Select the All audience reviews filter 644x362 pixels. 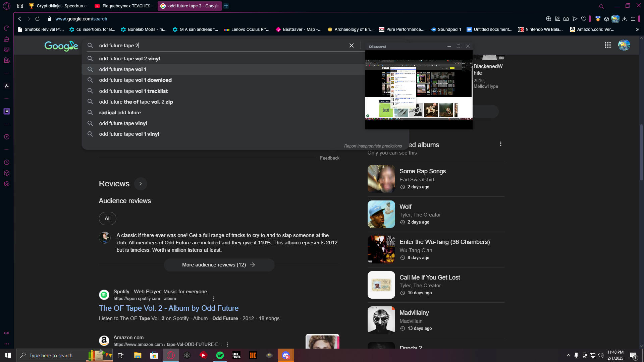pyautogui.click(x=107, y=219)
